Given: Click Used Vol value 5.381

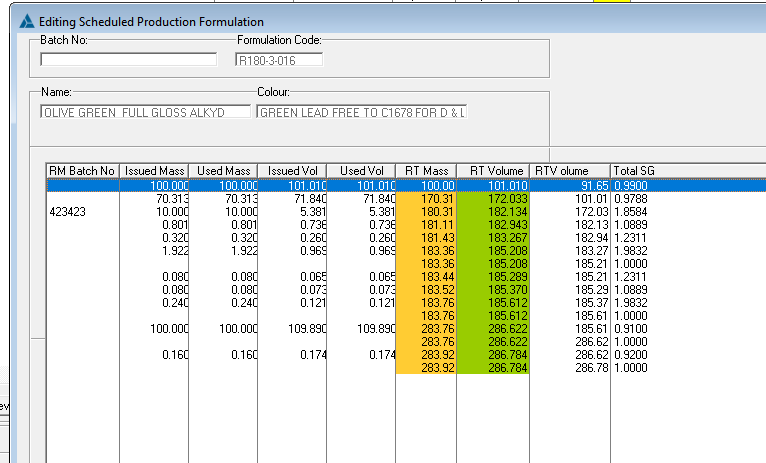Looking at the screenshot, I should coord(380,212).
